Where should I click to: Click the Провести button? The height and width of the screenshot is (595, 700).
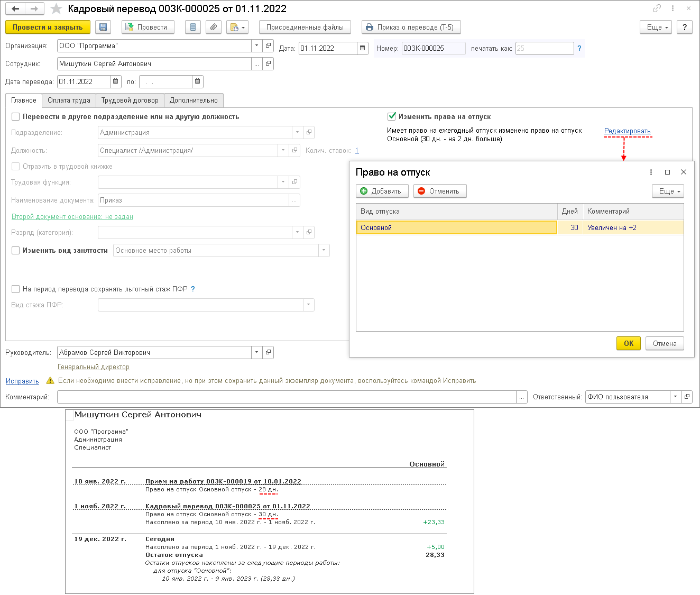148,27
